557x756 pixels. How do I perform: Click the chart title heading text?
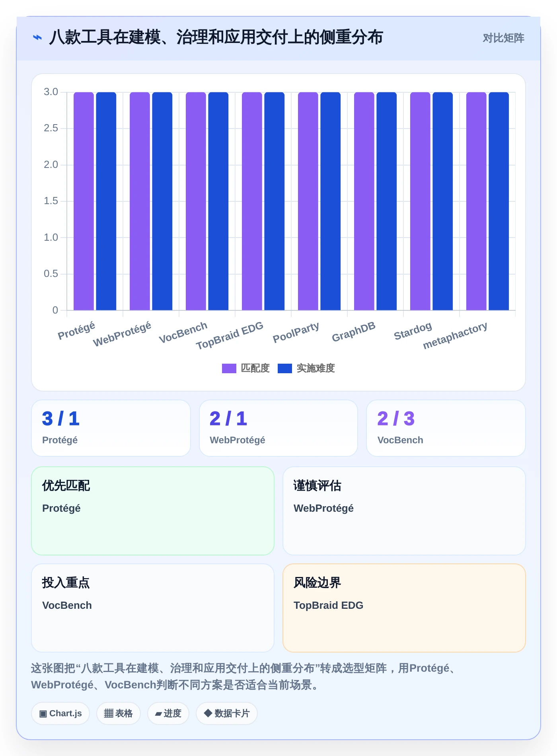(x=216, y=37)
